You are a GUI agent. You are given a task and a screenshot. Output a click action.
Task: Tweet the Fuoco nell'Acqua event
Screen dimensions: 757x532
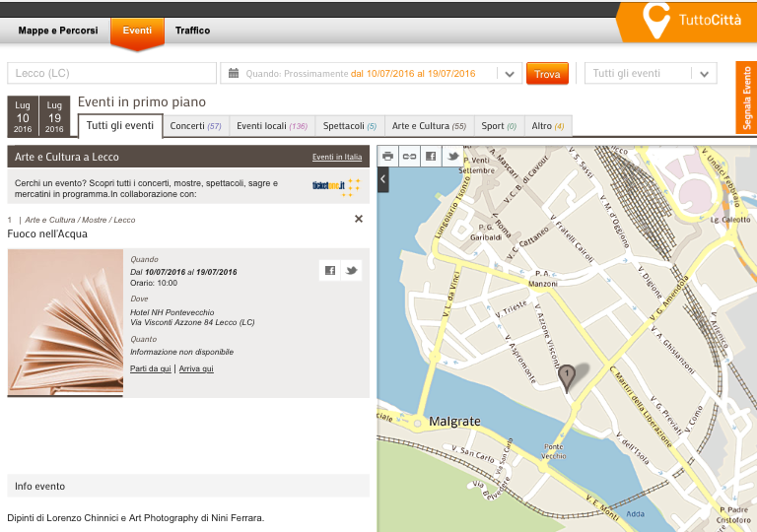[352, 271]
